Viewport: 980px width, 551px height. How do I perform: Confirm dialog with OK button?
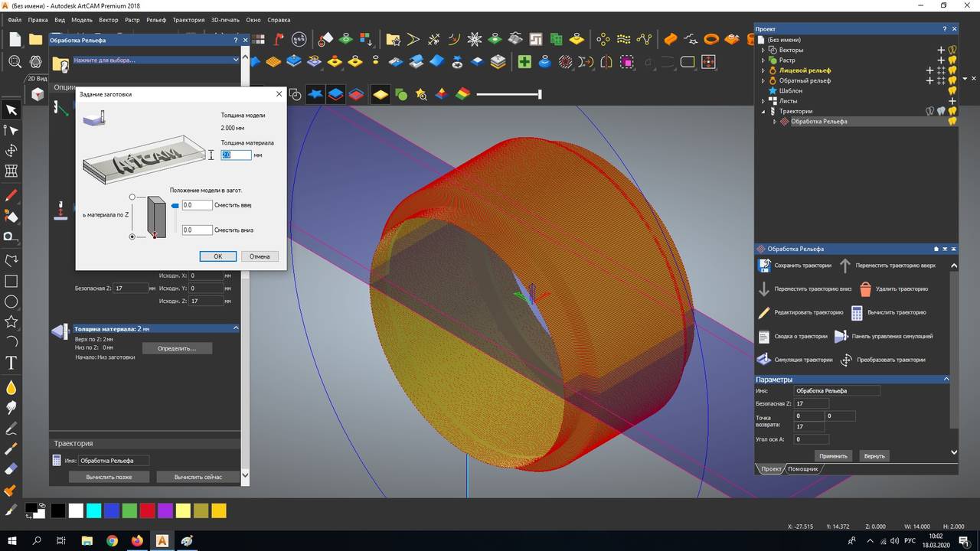217,256
